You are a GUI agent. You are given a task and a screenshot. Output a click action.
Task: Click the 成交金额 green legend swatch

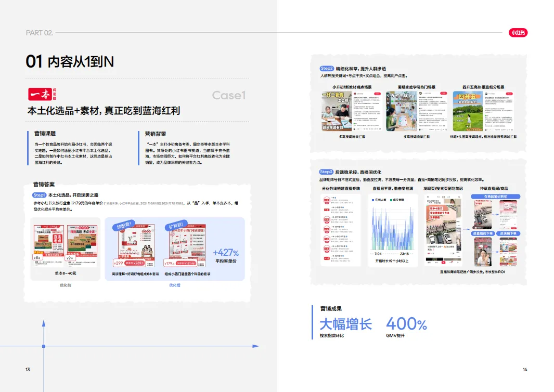(390, 199)
